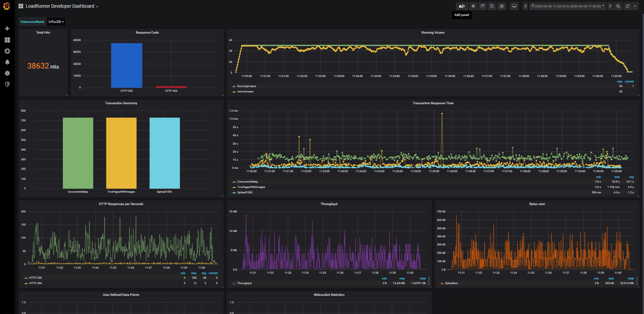Screen dimensions: 644x314
Task: Open the Create plus menu in sidebar
Action: click(x=7, y=29)
